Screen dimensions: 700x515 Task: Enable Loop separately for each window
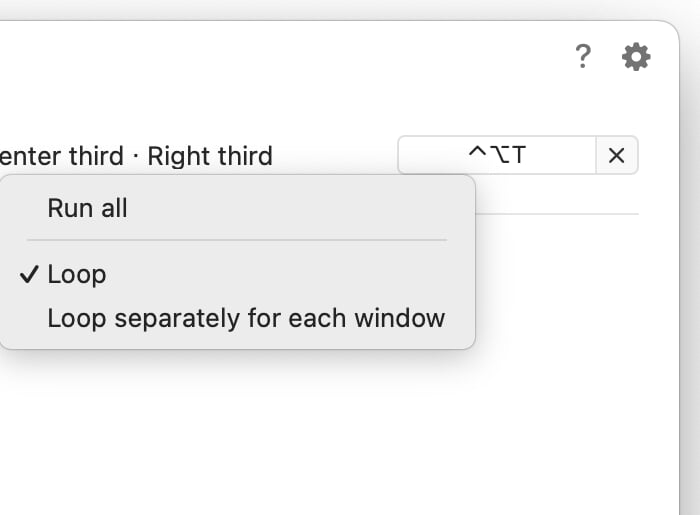[246, 319]
